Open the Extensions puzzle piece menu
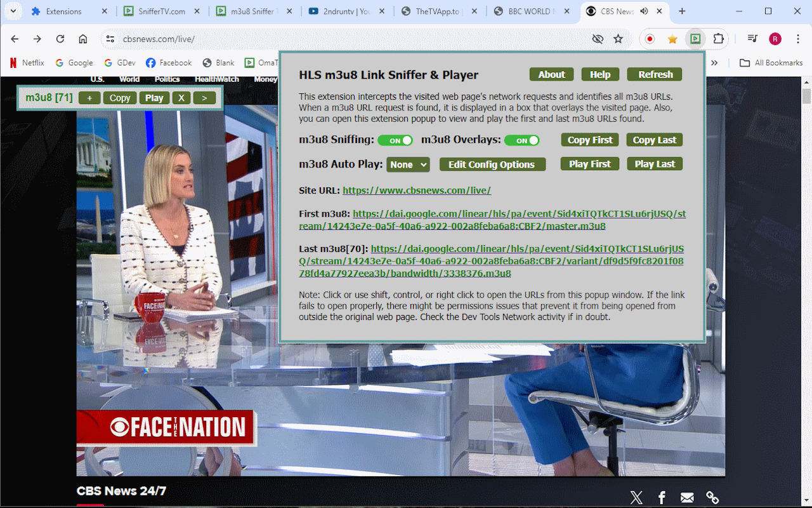 coord(718,39)
